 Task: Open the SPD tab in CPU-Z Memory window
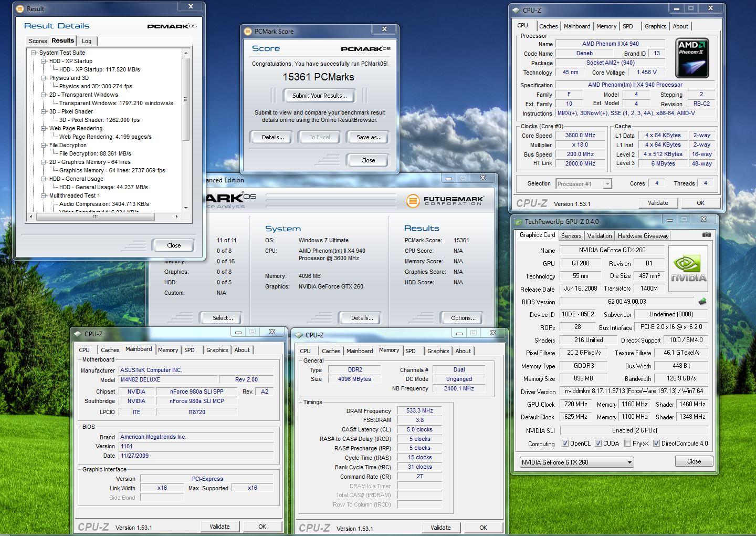[x=411, y=351]
